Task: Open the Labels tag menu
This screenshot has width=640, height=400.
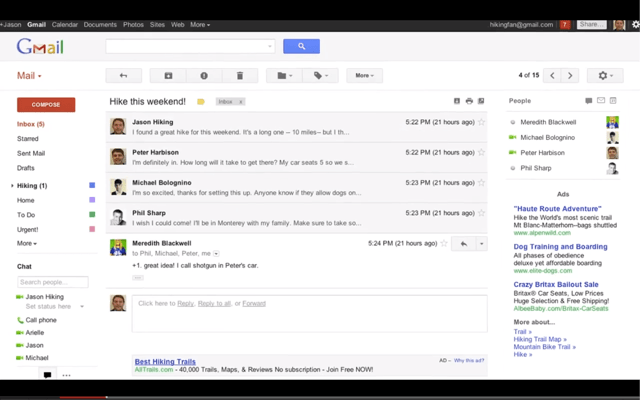Action: click(x=320, y=76)
